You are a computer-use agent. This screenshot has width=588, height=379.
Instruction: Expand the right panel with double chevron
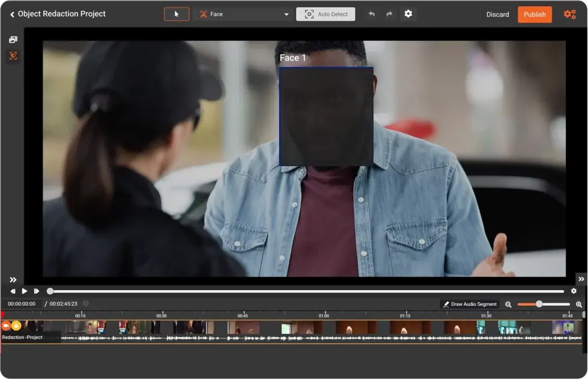point(581,279)
